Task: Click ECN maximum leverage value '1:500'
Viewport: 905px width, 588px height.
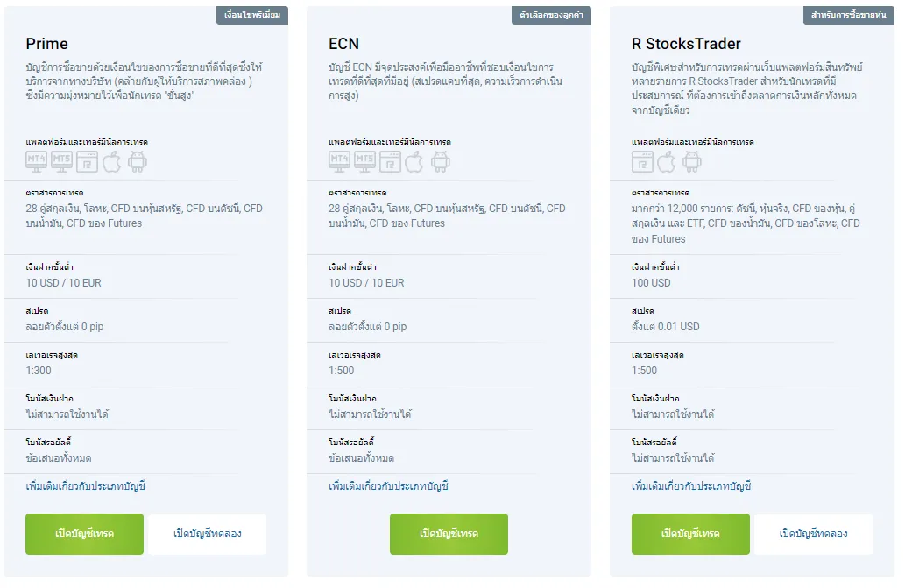Action: [342, 371]
